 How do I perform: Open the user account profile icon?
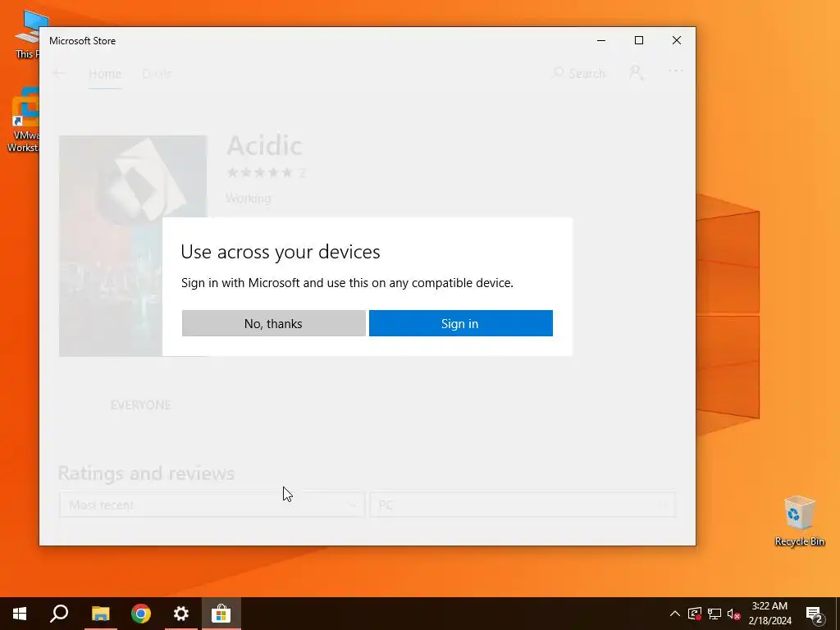(637, 73)
